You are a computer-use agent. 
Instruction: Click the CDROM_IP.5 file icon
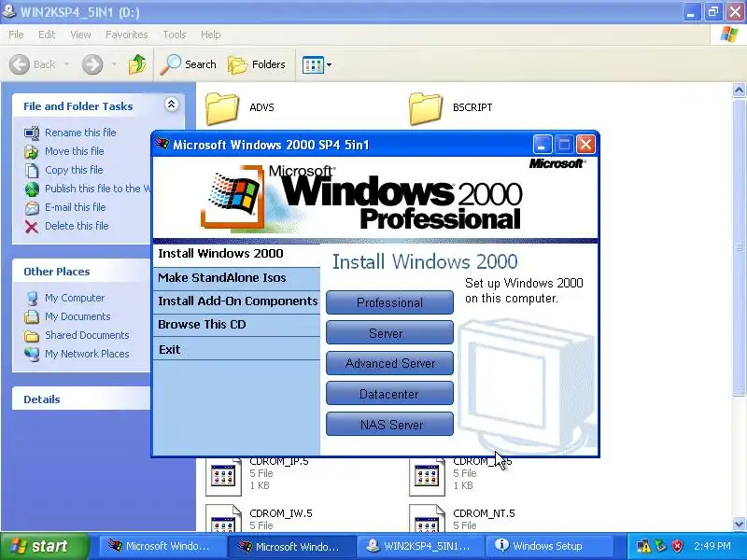223,477
